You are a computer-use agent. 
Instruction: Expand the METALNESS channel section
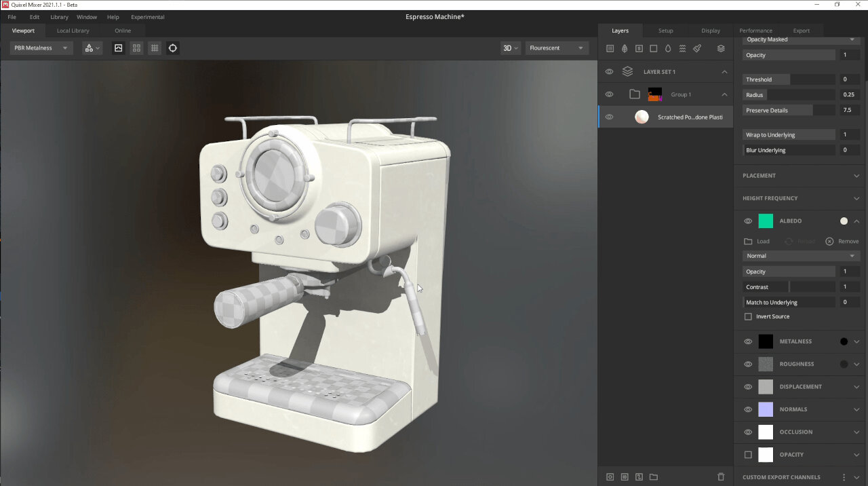857,341
